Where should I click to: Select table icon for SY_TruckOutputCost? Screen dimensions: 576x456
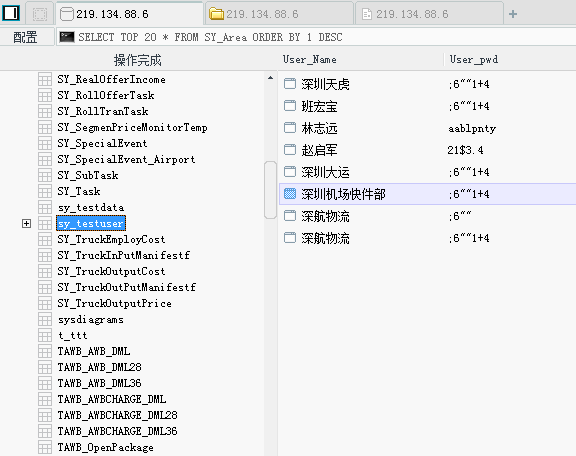[45, 272]
